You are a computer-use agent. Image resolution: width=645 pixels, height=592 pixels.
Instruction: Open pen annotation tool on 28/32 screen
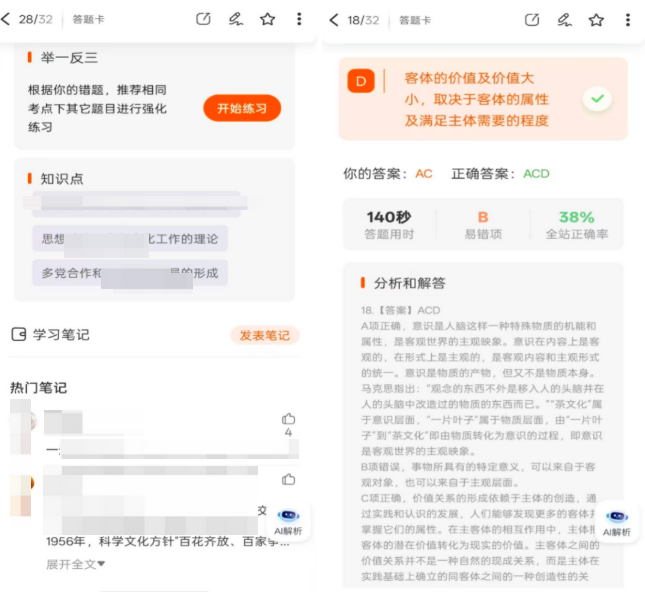(236, 19)
